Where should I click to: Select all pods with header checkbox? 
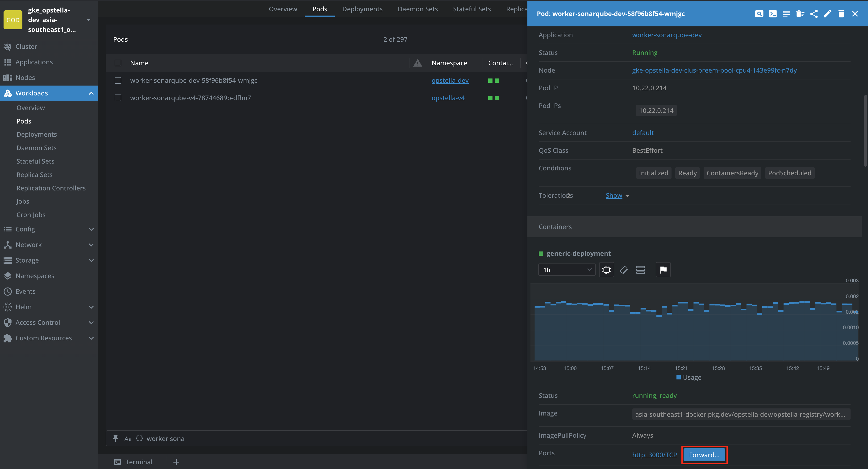[x=118, y=63]
